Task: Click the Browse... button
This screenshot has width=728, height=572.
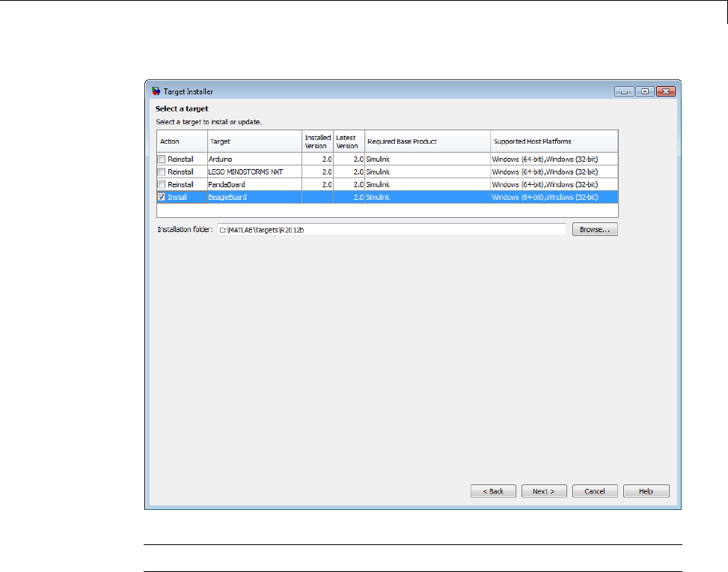Action: point(595,230)
